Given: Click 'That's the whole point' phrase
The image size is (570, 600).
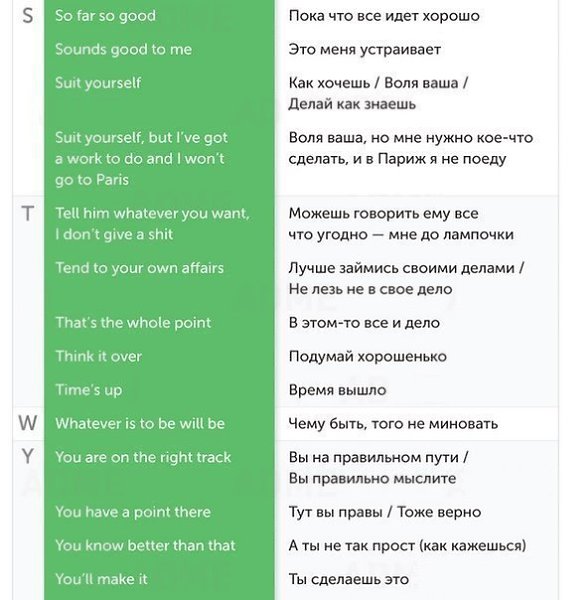Looking at the screenshot, I should [x=133, y=323].
